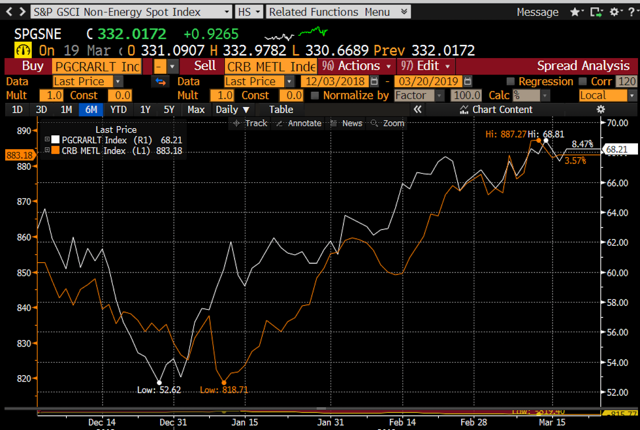
Task: Click the Sell Mult field 1.0
Action: tap(222, 95)
